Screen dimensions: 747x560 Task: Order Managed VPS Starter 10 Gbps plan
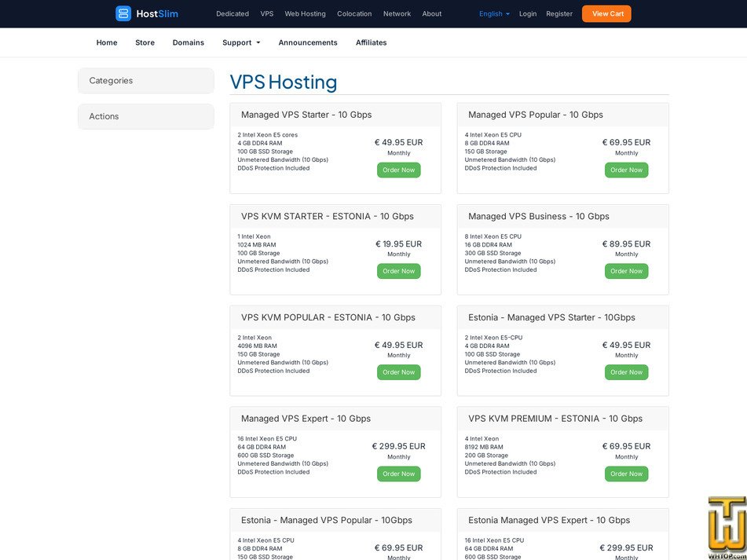tap(399, 170)
